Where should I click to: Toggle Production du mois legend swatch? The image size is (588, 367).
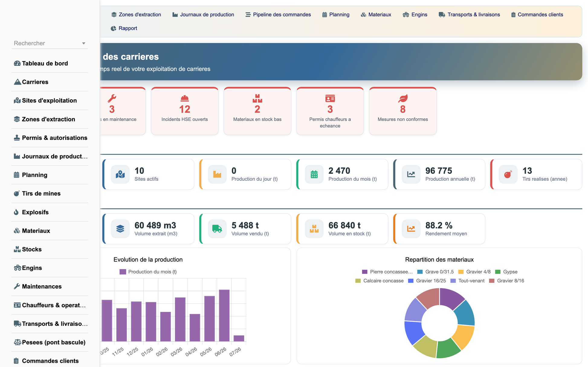pyautogui.click(x=123, y=272)
